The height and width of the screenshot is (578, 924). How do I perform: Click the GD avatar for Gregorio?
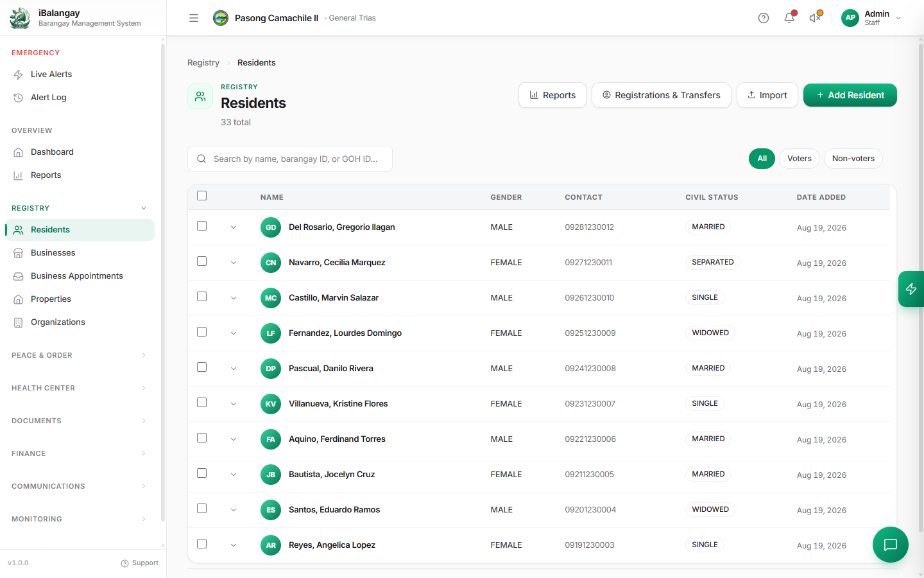point(271,227)
